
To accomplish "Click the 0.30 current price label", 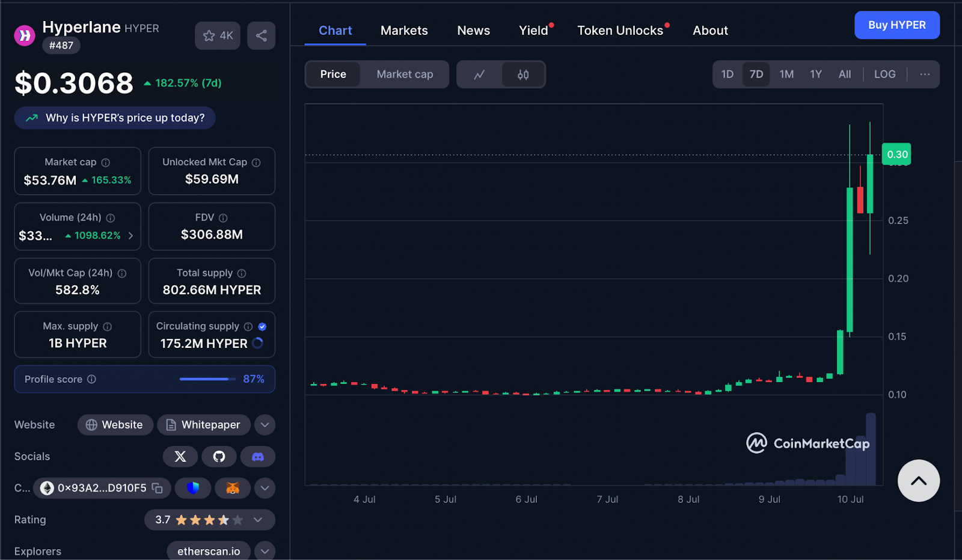I will coord(896,154).
